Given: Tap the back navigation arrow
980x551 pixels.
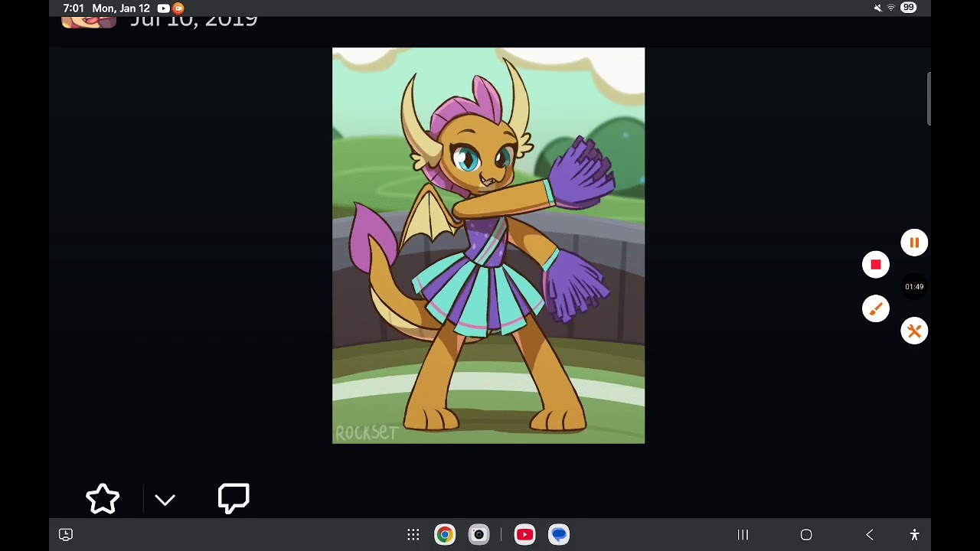Looking at the screenshot, I should [870, 535].
